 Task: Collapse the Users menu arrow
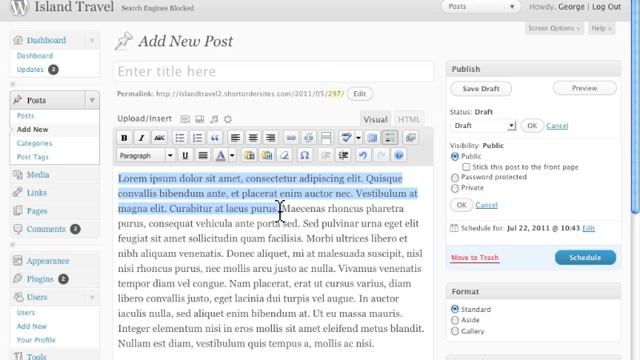click(92, 297)
